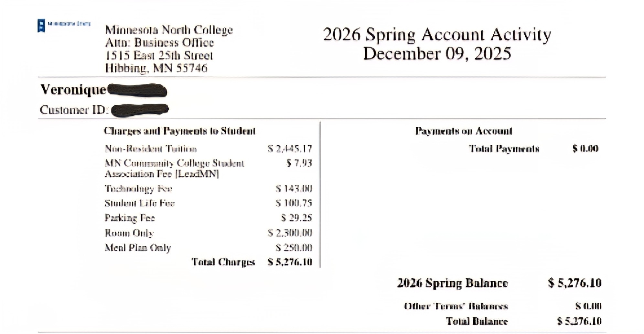Click the December 09, 2025 date
Image resolution: width=644 pixels, height=334 pixels.
(x=437, y=54)
